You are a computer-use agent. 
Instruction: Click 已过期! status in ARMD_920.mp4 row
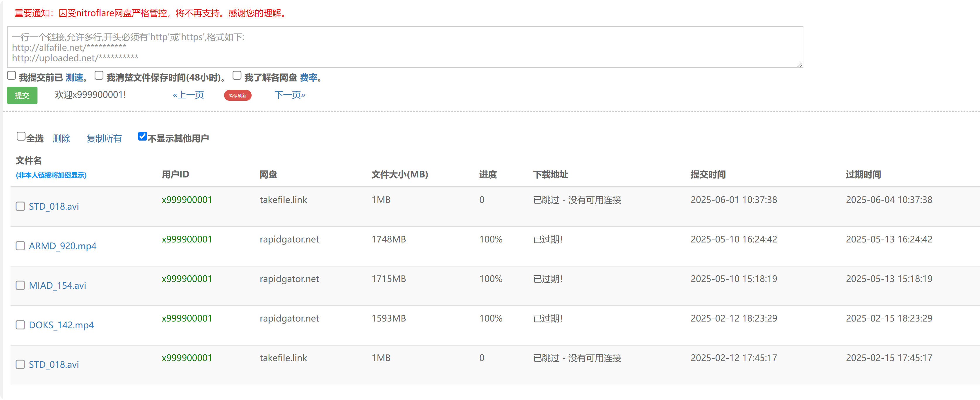tap(548, 239)
